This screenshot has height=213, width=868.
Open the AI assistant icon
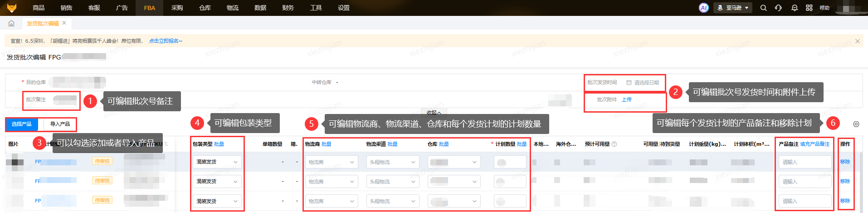[x=703, y=8]
